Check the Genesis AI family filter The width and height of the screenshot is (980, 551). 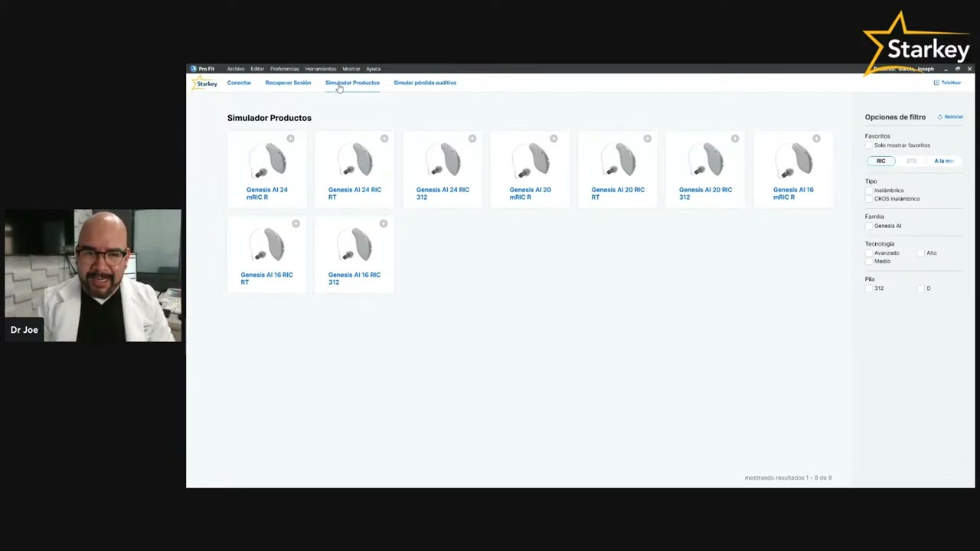pyautogui.click(x=869, y=226)
